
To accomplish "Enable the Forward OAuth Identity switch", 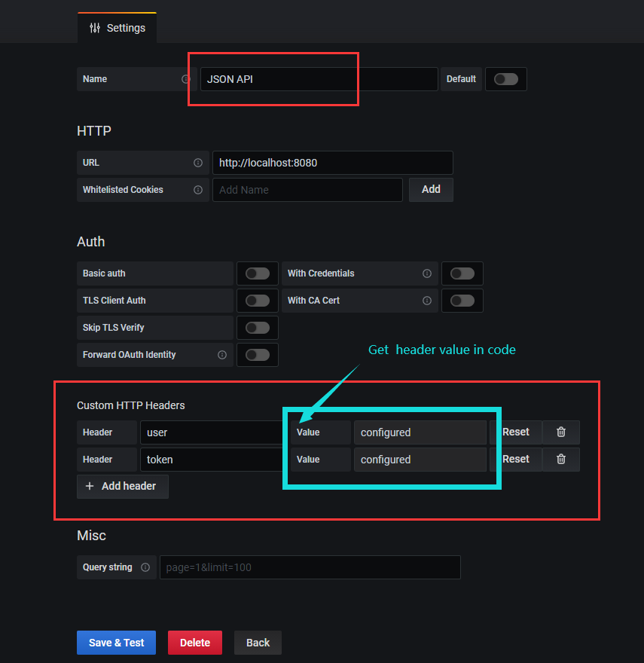I will 258,355.
